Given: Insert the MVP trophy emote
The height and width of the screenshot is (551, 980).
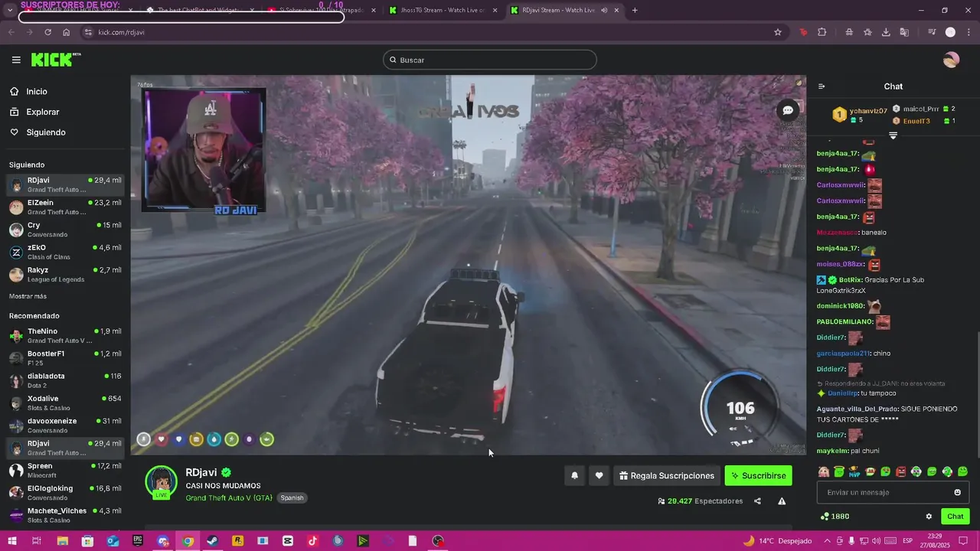Looking at the screenshot, I should pos(854,471).
